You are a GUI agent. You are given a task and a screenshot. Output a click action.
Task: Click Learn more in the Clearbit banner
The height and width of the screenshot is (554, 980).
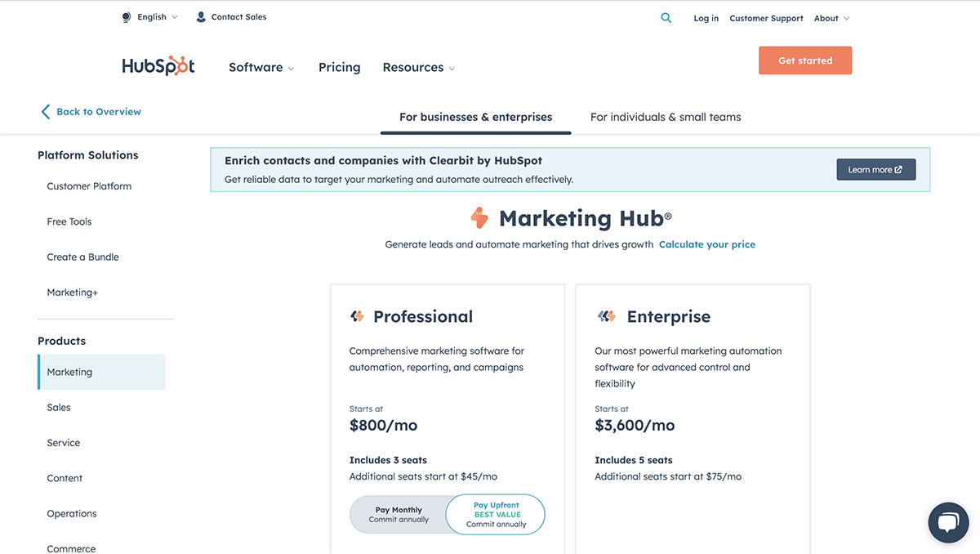(x=875, y=169)
